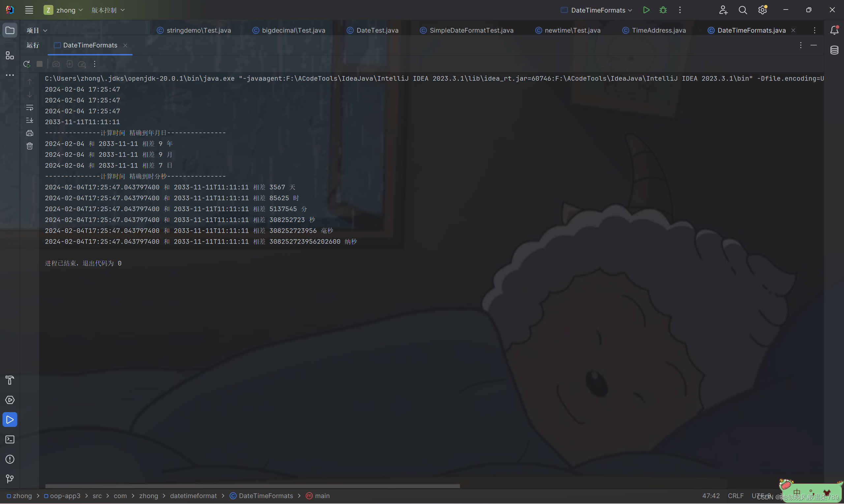Toggle scroll to end of console
Image resolution: width=844 pixels, height=504 pixels.
[30, 120]
